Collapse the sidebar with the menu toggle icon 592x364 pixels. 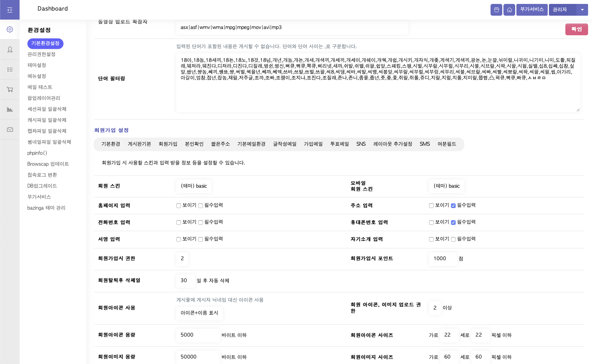click(x=10, y=10)
